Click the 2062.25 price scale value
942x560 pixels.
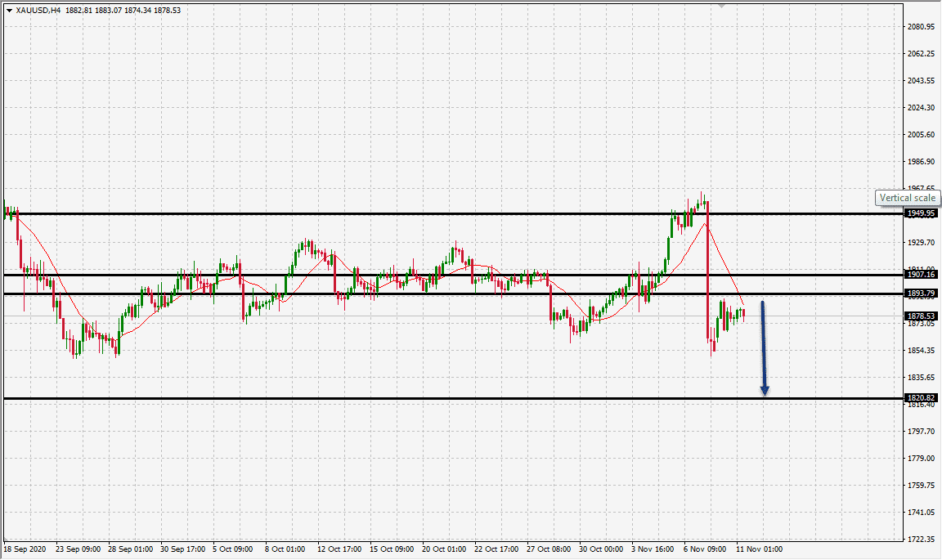921,53
